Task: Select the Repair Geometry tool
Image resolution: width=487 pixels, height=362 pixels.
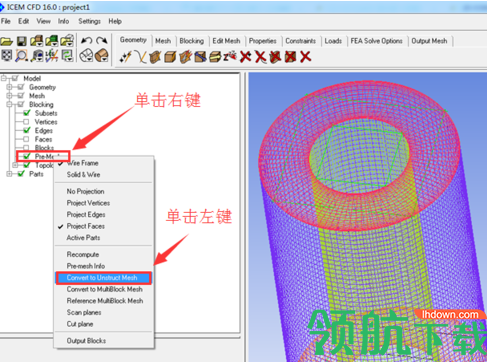Action: point(200,57)
